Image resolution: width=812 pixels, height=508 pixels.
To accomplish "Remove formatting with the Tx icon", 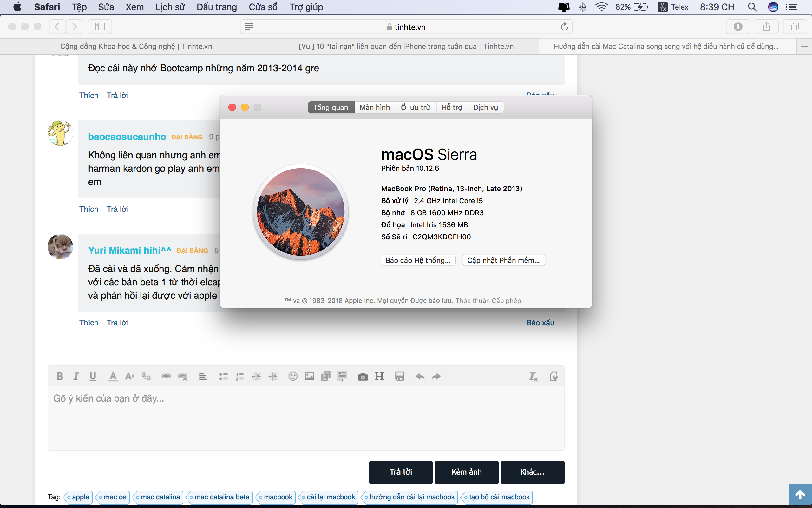I will 533,377.
